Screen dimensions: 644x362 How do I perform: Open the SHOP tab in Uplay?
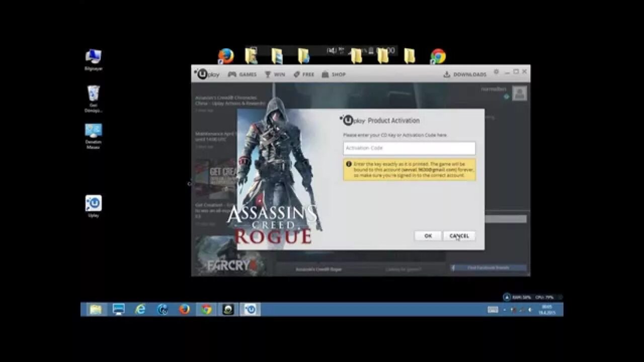334,74
